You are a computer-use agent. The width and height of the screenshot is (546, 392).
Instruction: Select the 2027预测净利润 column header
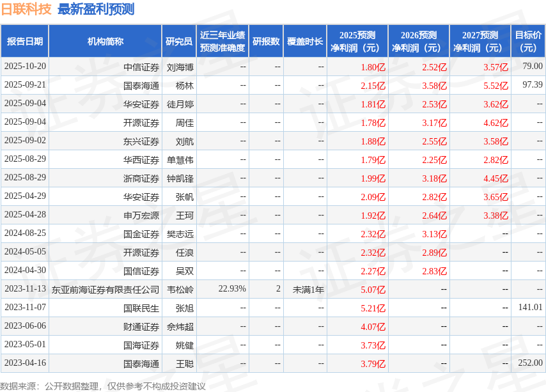(x=480, y=41)
